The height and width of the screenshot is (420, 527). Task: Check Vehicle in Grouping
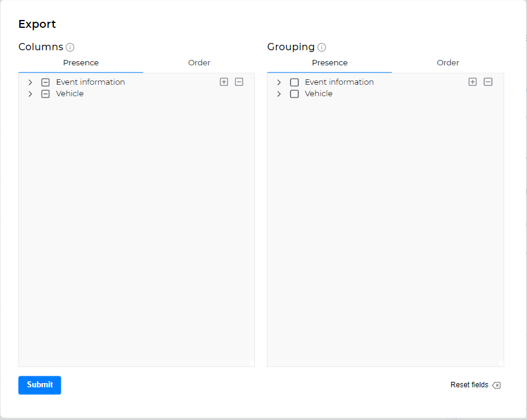point(295,94)
